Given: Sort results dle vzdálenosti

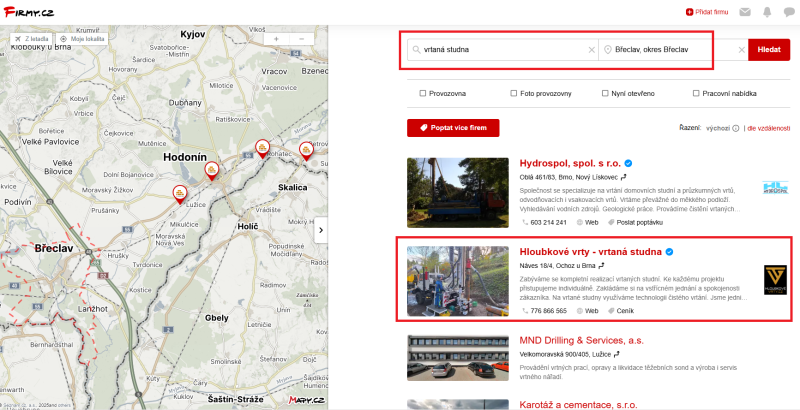Looking at the screenshot, I should [768, 129].
